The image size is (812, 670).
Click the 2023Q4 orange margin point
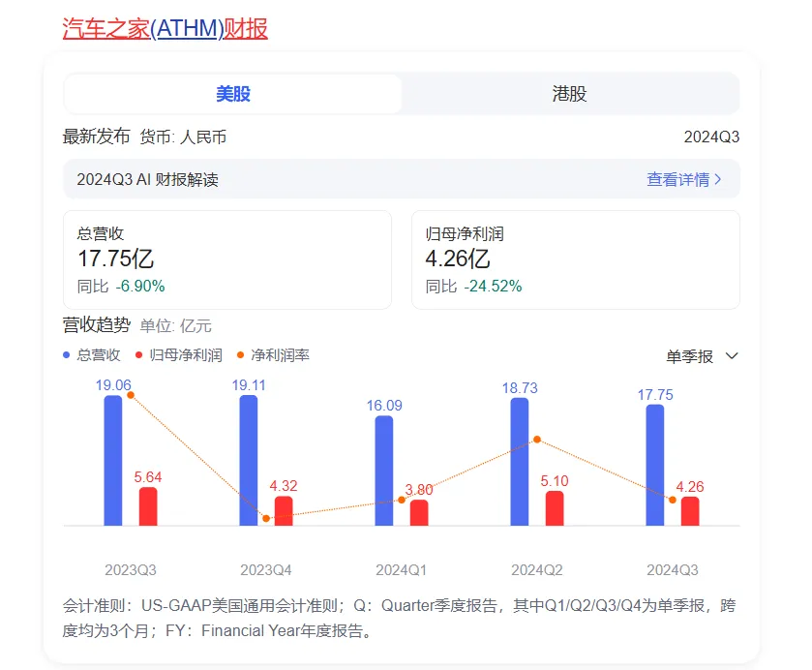click(266, 518)
